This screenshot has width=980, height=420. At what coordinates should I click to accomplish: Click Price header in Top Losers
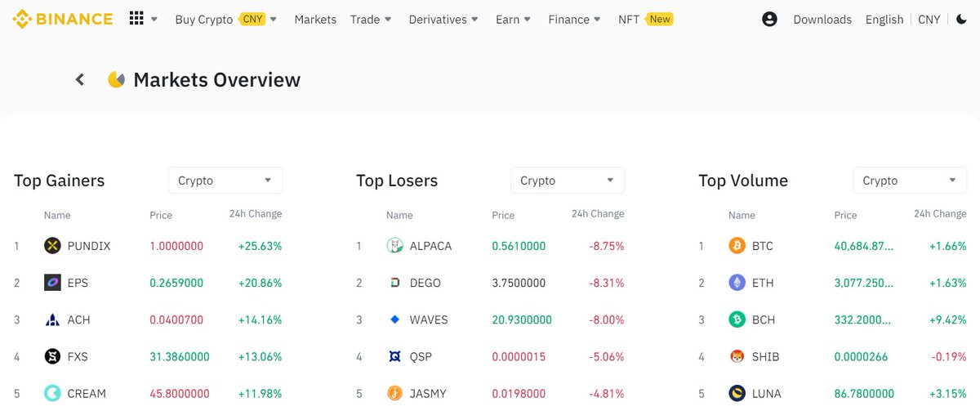click(x=503, y=215)
